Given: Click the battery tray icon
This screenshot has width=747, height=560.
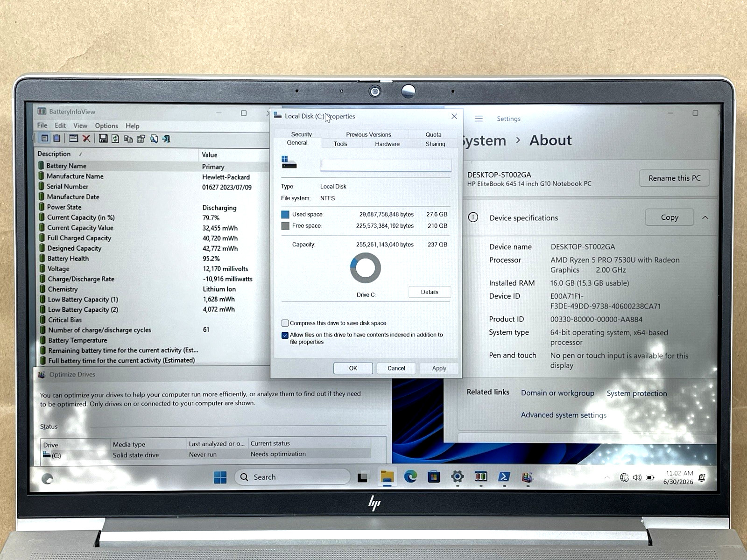Looking at the screenshot, I should pos(650,478).
